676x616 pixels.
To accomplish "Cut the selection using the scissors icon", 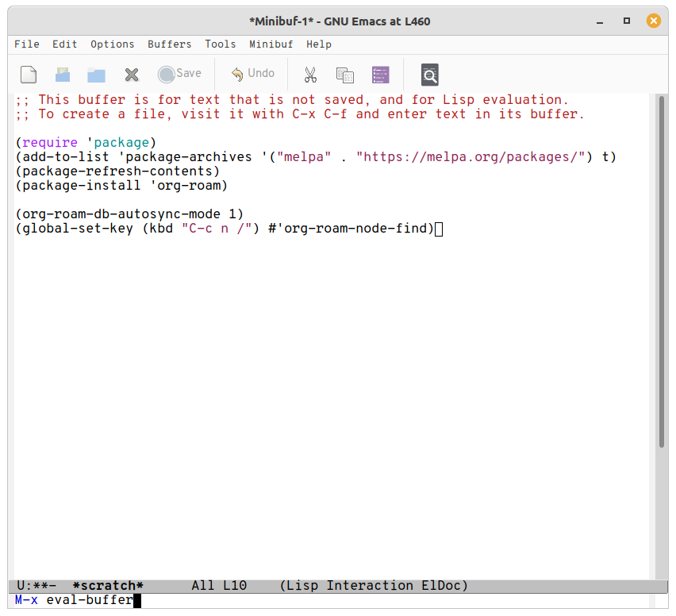I will point(309,74).
